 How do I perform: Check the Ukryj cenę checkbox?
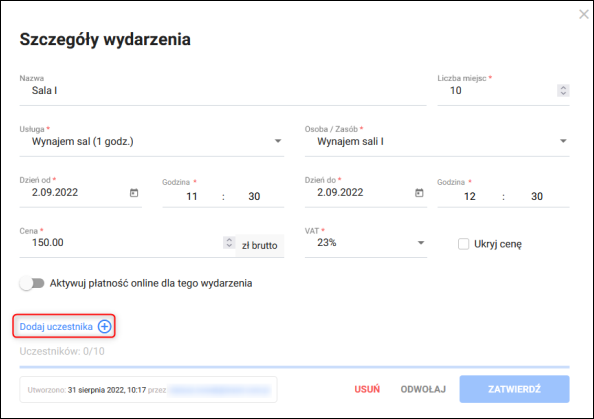tap(463, 244)
